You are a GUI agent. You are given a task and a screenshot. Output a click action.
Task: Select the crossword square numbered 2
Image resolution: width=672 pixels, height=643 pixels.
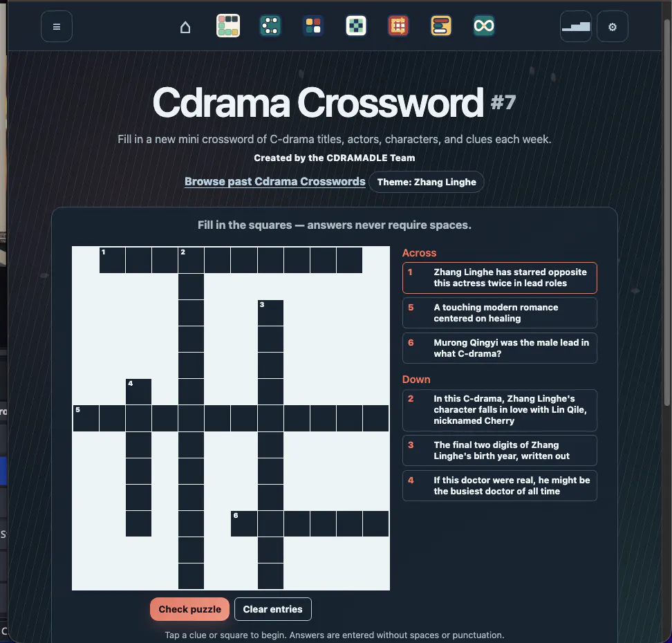click(191, 260)
